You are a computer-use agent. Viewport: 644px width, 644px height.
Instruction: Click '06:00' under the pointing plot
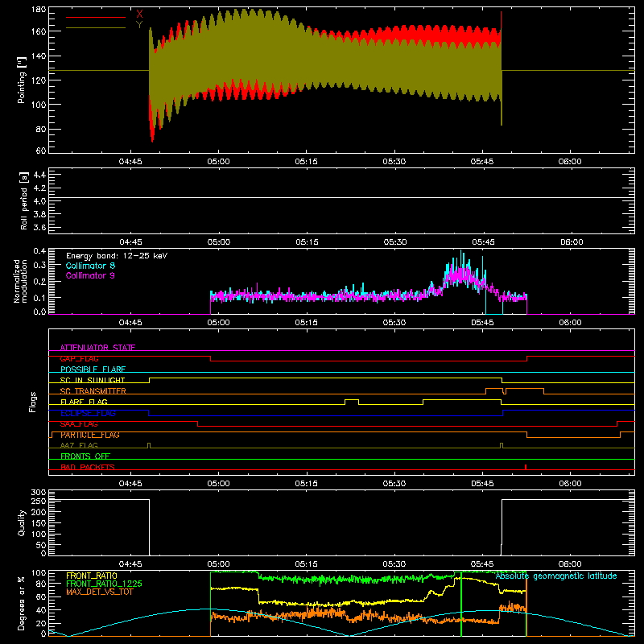[x=570, y=162]
